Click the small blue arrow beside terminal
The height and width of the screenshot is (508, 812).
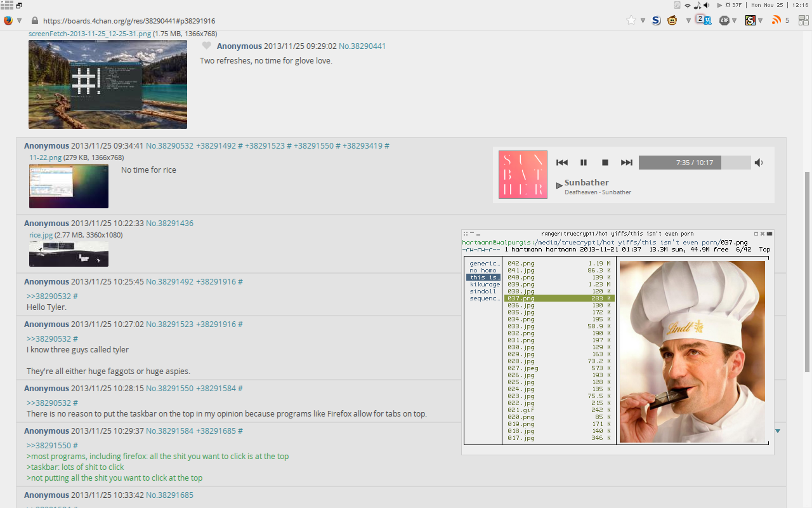coord(778,431)
